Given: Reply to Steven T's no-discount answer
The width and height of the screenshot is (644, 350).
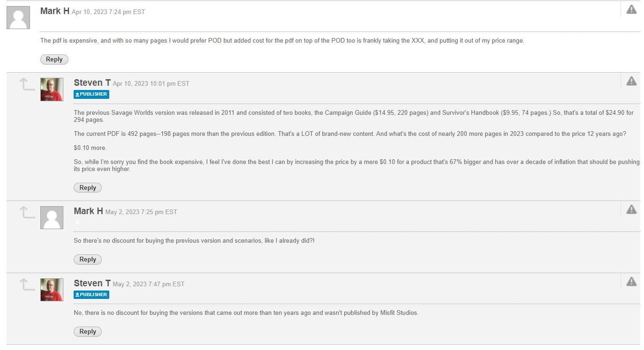Looking at the screenshot, I should click(x=88, y=332).
